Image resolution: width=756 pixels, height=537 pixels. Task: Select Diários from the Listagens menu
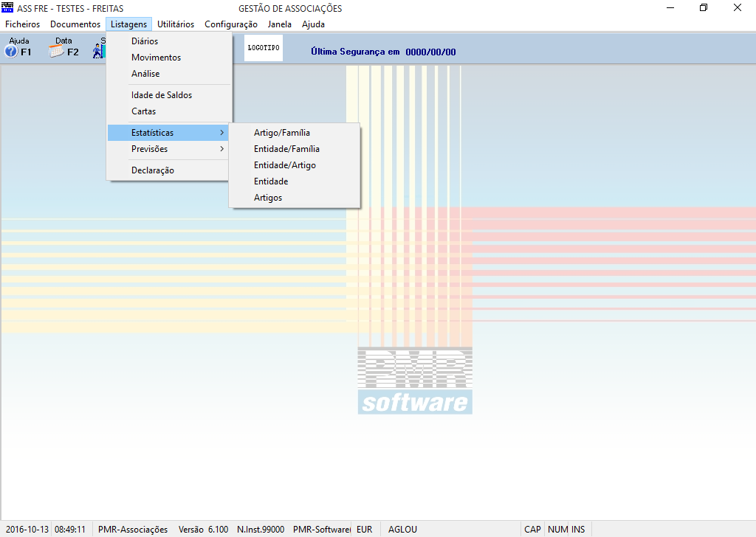[x=169, y=41]
